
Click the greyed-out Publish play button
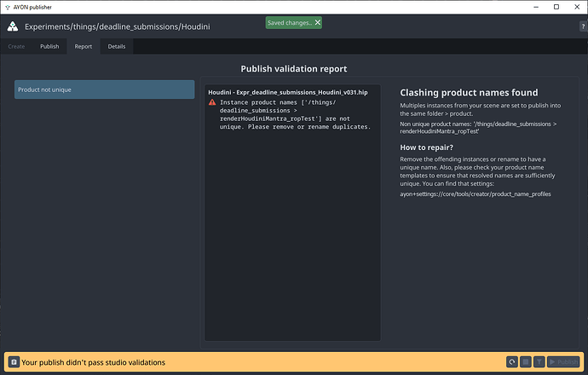tap(563, 362)
